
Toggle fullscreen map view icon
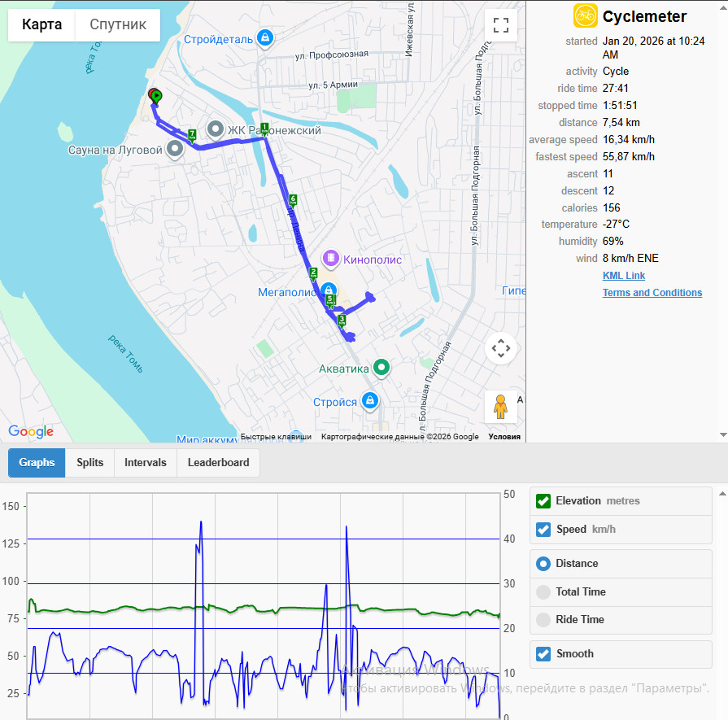click(500, 25)
